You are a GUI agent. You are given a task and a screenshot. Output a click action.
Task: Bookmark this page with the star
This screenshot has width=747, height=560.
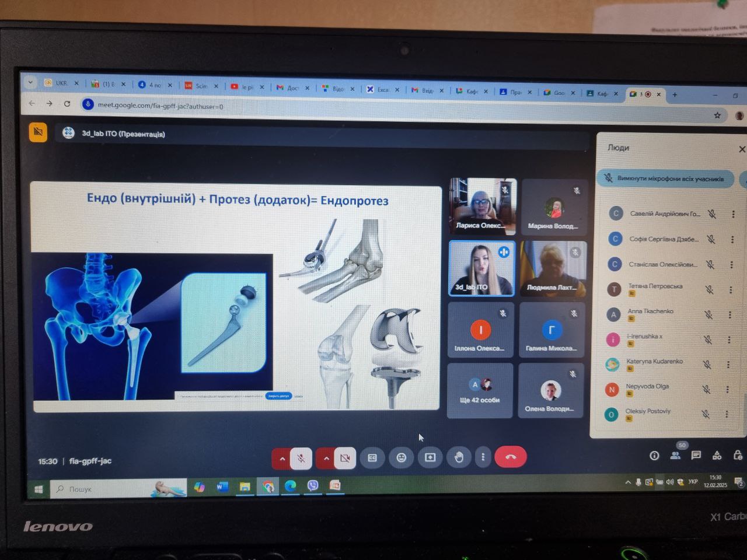717,116
